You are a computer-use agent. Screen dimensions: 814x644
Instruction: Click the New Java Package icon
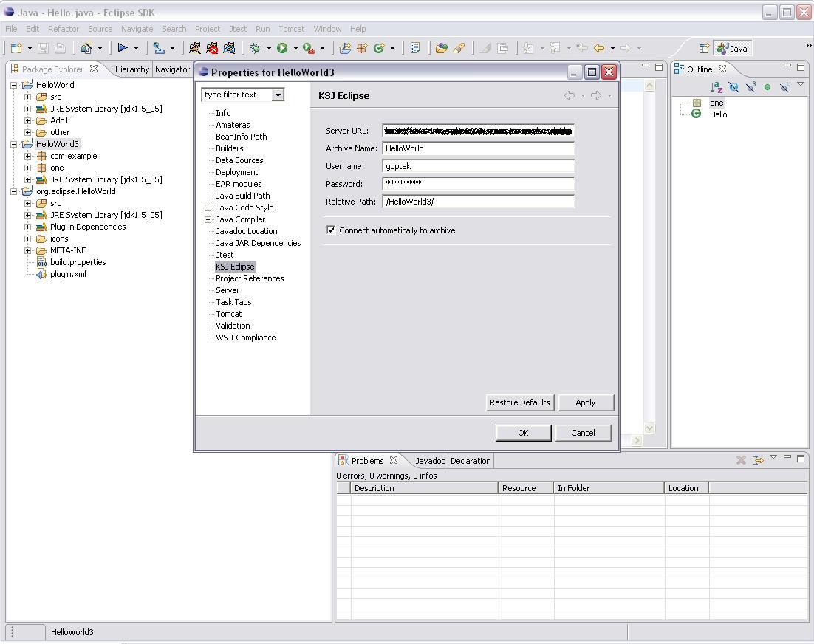[x=362, y=48]
